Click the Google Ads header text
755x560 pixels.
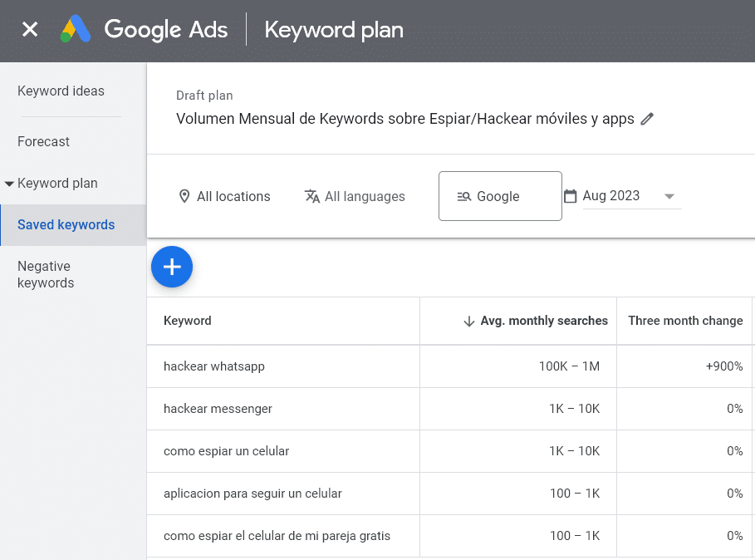[x=166, y=29]
